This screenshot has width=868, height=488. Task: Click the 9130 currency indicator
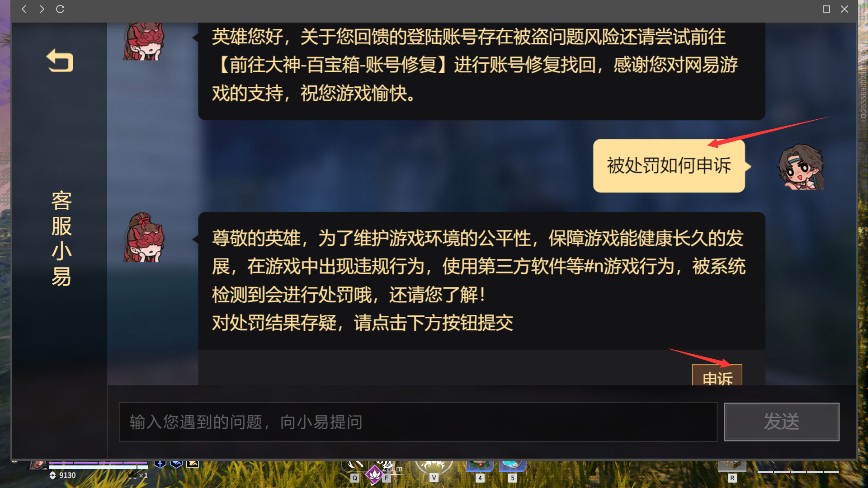click(x=62, y=475)
